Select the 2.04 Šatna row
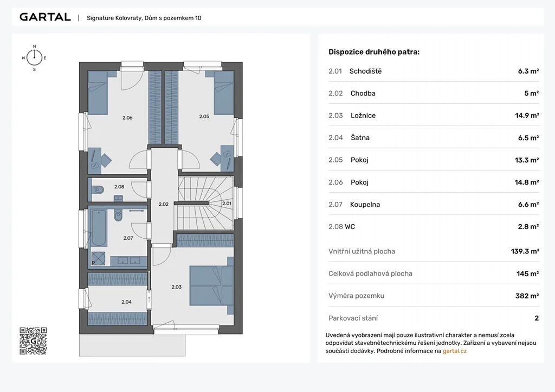The image size is (555, 392). 433,138
